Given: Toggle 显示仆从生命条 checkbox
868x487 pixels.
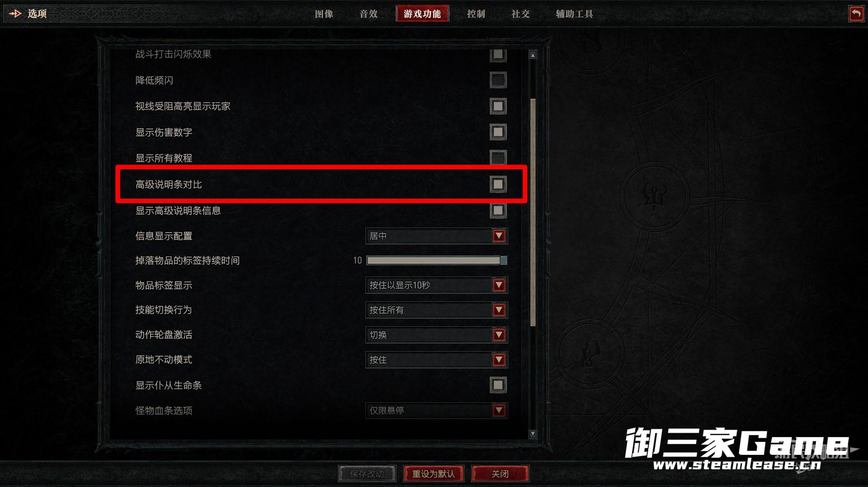Looking at the screenshot, I should tap(498, 385).
